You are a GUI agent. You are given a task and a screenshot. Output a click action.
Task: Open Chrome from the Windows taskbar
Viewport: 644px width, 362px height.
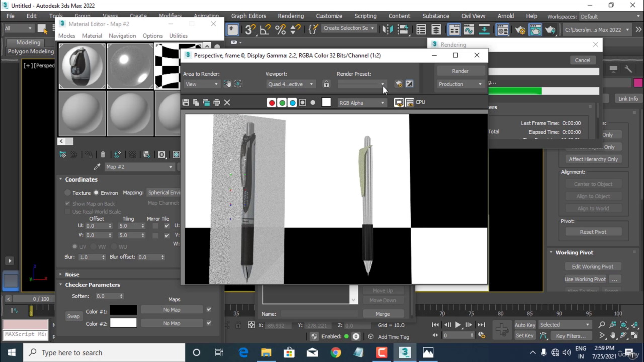coord(336,353)
